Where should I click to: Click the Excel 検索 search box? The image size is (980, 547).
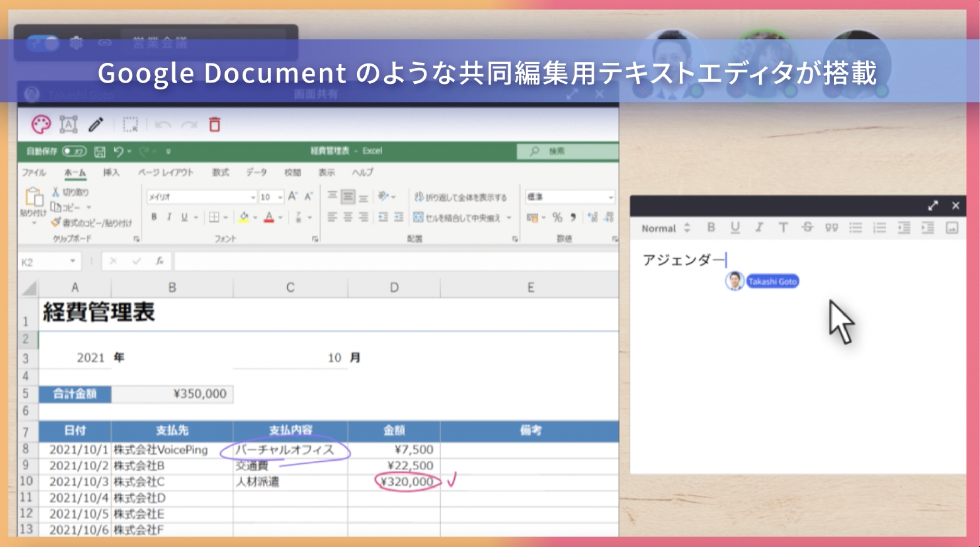567,151
